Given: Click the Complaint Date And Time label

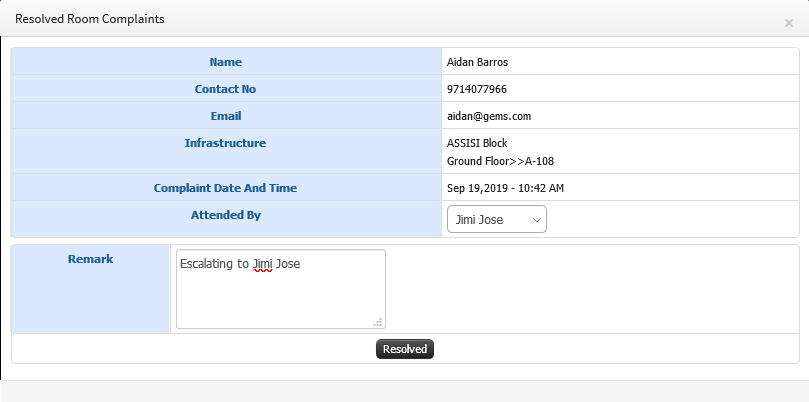Looking at the screenshot, I should point(225,188).
